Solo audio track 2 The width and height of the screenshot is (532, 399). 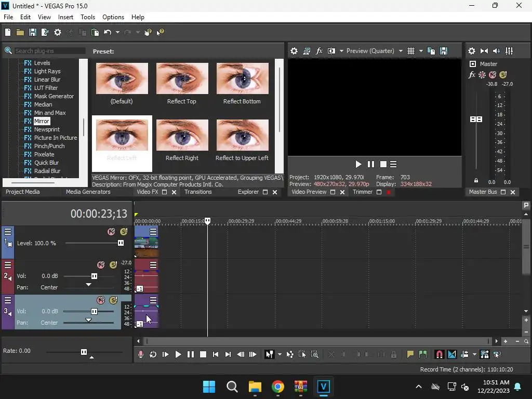click(x=113, y=265)
